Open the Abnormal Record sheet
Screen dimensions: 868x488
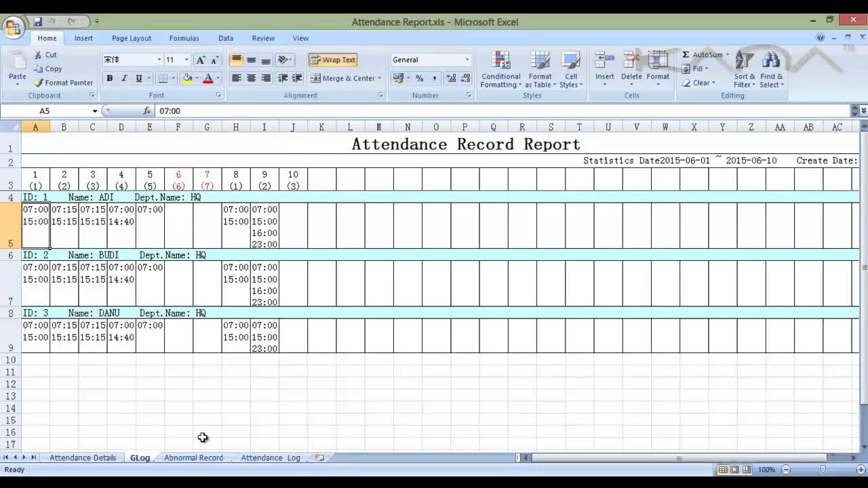pos(193,457)
